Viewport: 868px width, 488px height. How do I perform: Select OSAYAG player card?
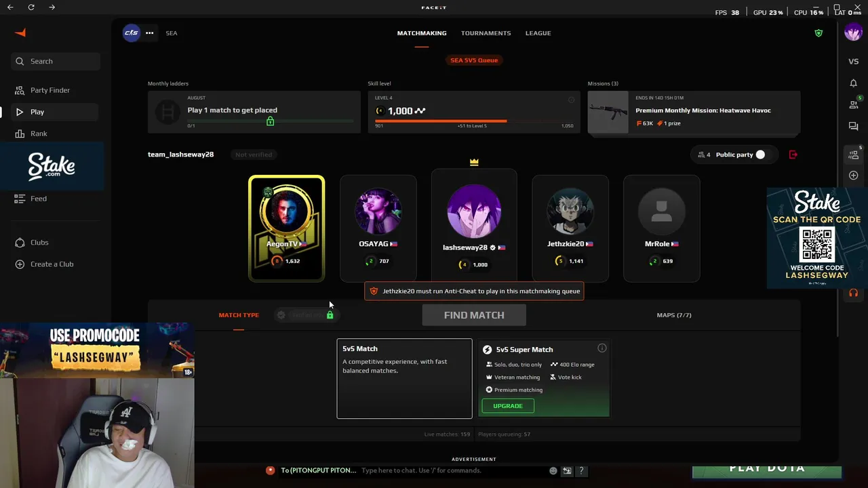[378, 228]
